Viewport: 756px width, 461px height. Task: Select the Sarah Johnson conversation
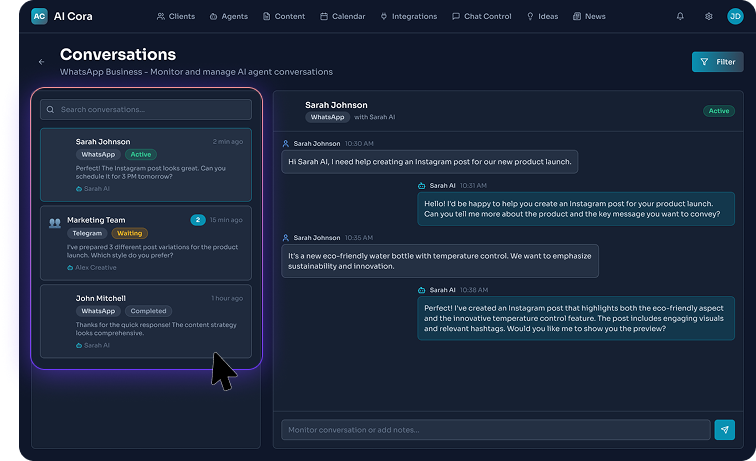(x=145, y=165)
